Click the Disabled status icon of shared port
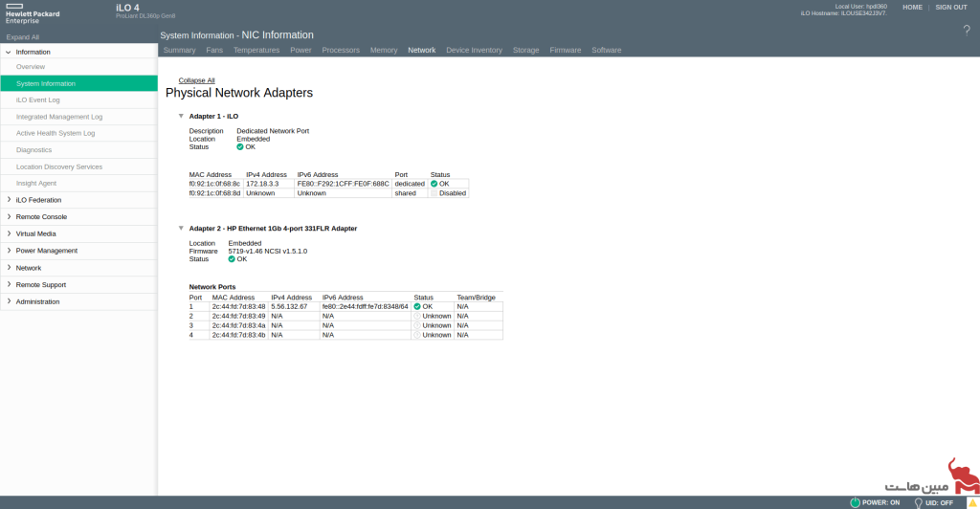Image resolution: width=980 pixels, height=509 pixels. tap(434, 193)
